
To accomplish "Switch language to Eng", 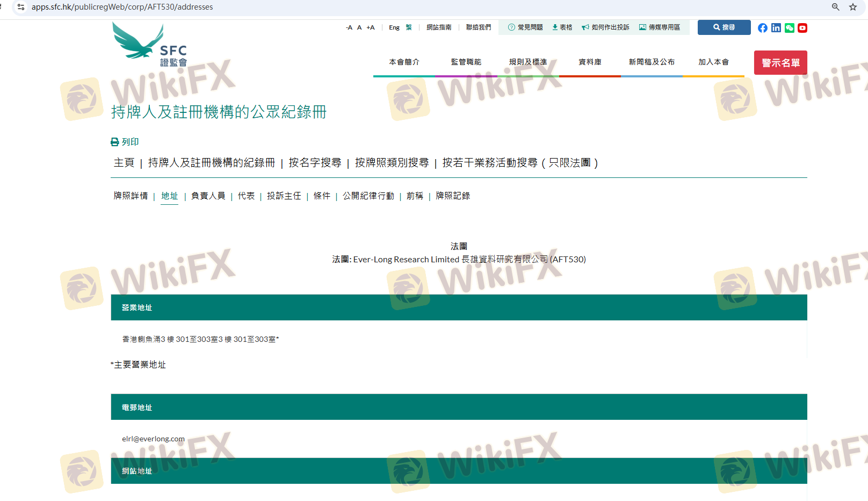I will coord(394,27).
